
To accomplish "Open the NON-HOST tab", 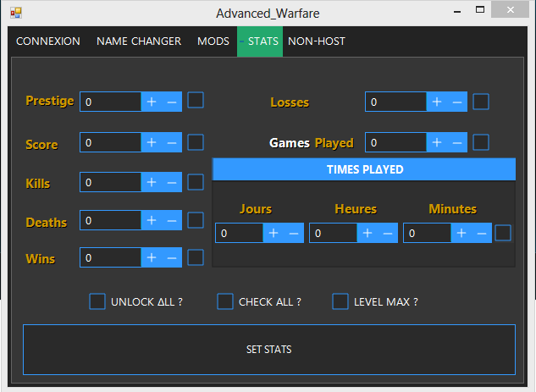I will 317,41.
